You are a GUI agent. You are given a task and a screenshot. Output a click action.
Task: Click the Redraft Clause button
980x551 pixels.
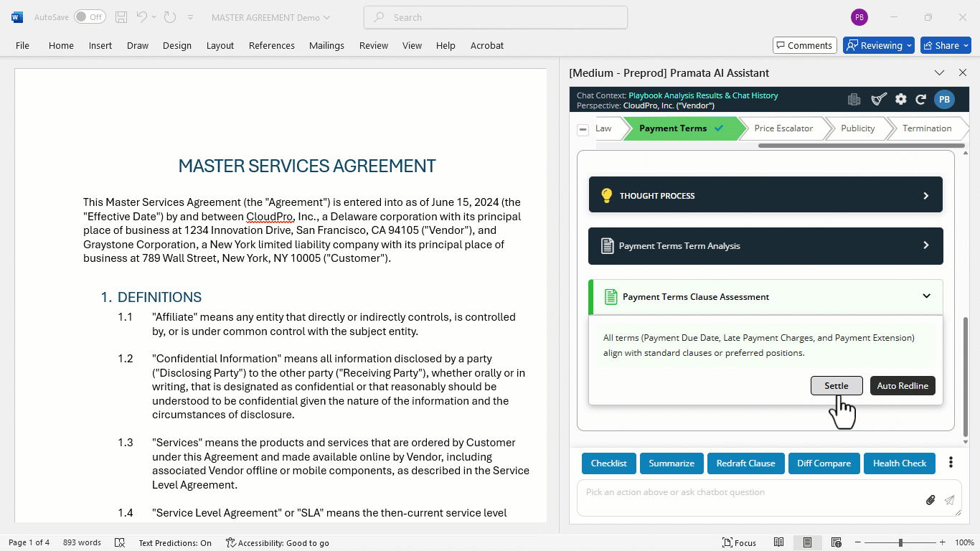[745, 463]
